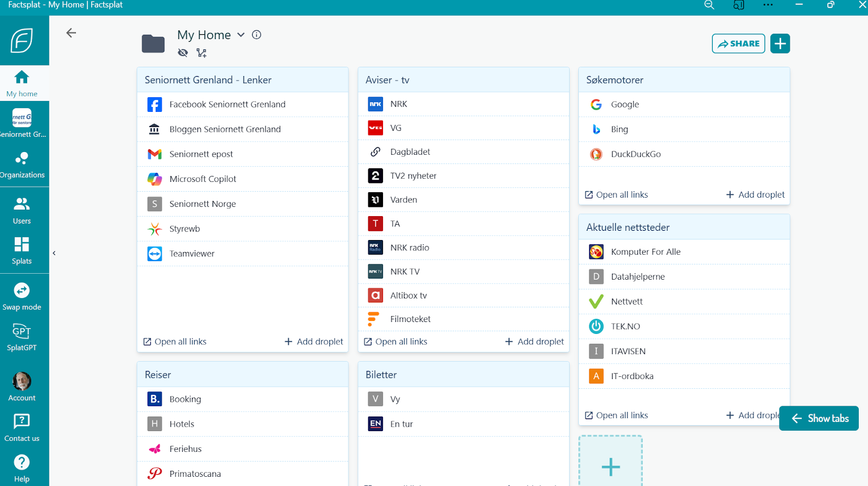Click the Filmoteket icon

(373, 319)
